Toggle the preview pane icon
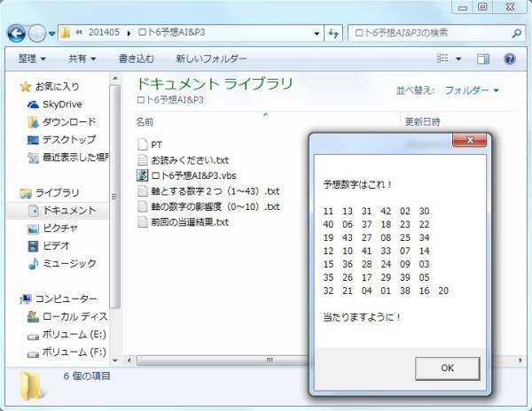 click(x=483, y=59)
